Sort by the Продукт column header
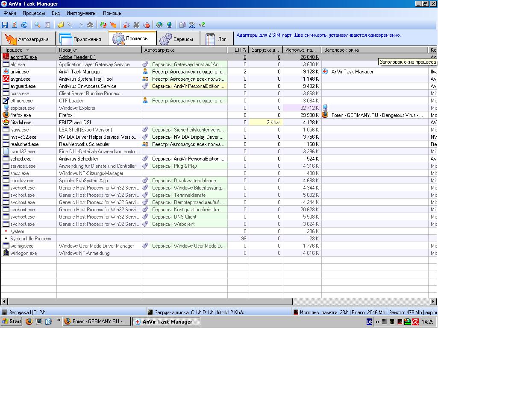 pos(99,50)
